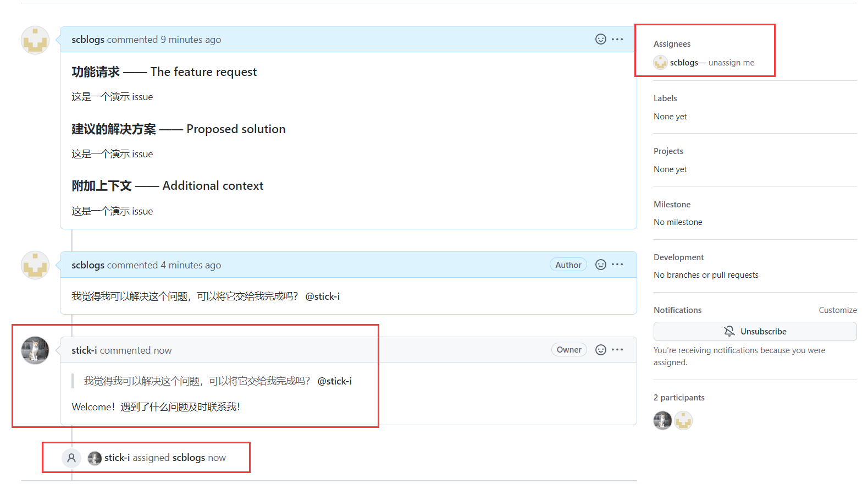Click the Notifications heading
Image resolution: width=868 pixels, height=489 pixels.
coord(677,310)
